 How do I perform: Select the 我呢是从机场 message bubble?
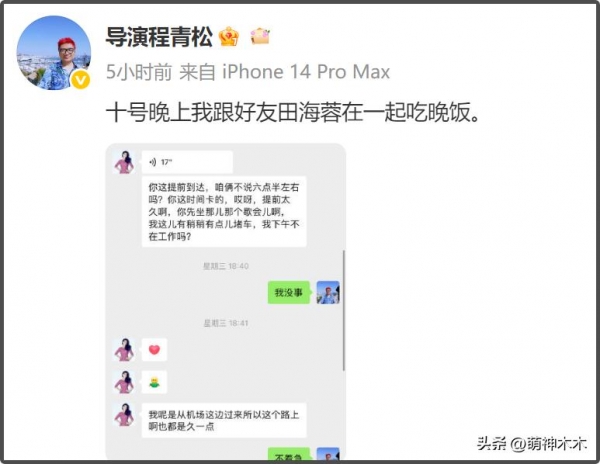click(224, 420)
